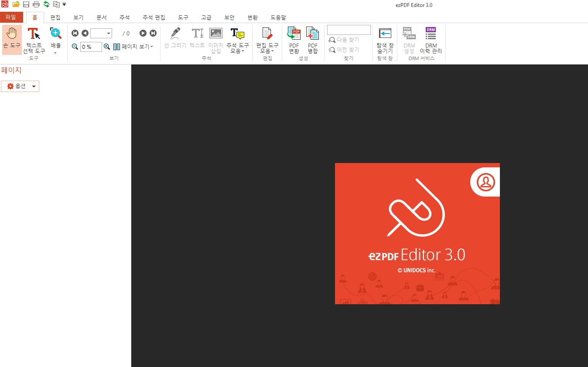Click the search text input field

349,30
